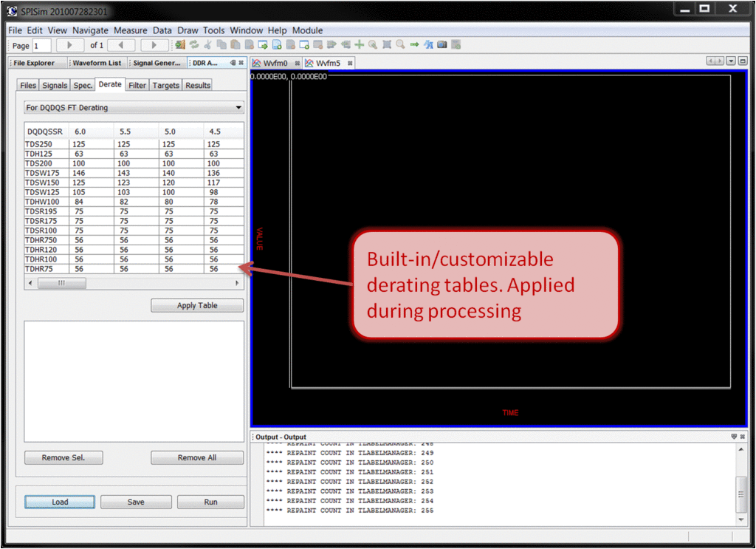Image resolution: width=756 pixels, height=549 pixels.
Task: Click the green refresh arrows toolbar icon
Action: click(x=194, y=45)
